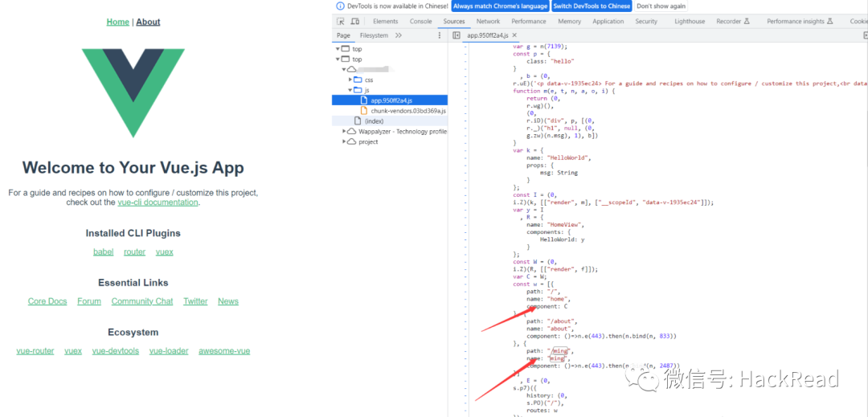
Task: Follow the About navigation link
Action: click(x=148, y=22)
